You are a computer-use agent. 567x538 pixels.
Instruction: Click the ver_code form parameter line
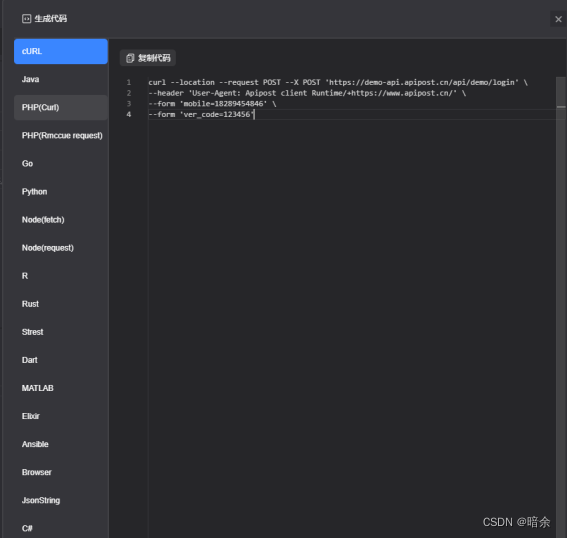(201, 115)
